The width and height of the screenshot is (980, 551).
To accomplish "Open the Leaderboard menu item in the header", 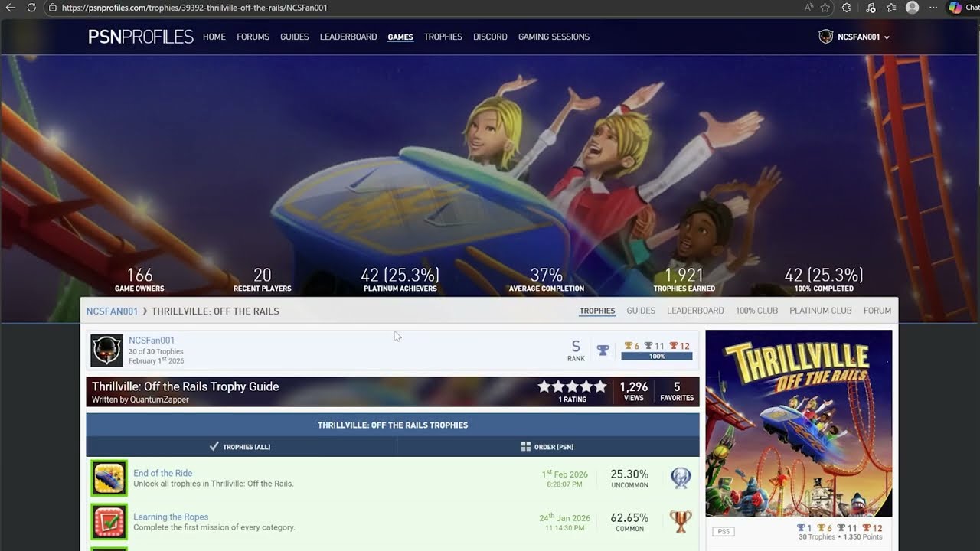I will point(348,37).
